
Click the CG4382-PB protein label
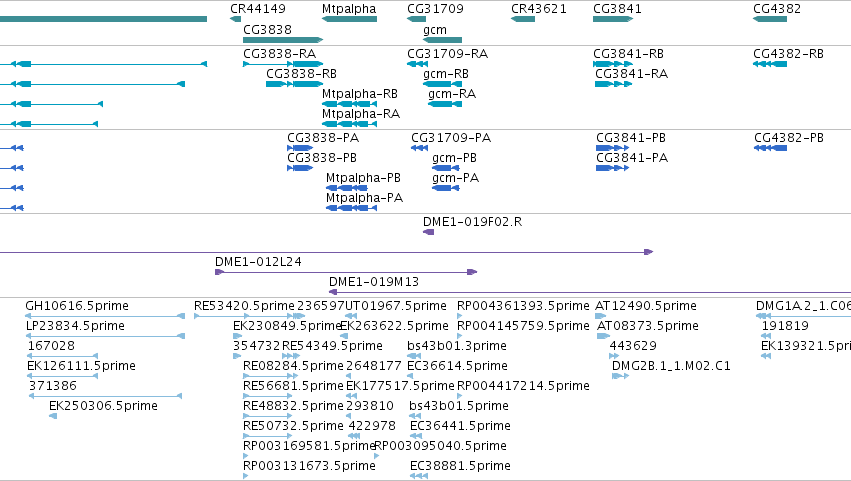pos(789,138)
